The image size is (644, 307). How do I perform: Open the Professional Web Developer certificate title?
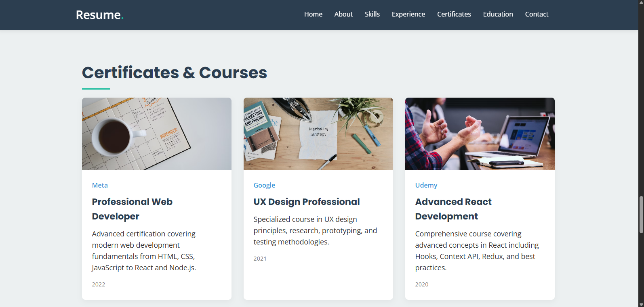pos(132,209)
